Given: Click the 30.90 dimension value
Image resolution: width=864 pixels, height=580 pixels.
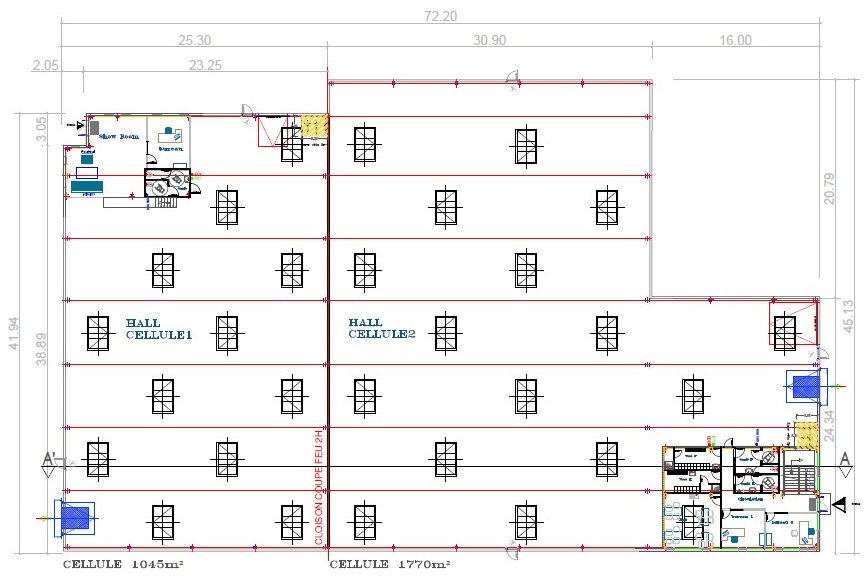Looking at the screenshot, I should point(490,40).
